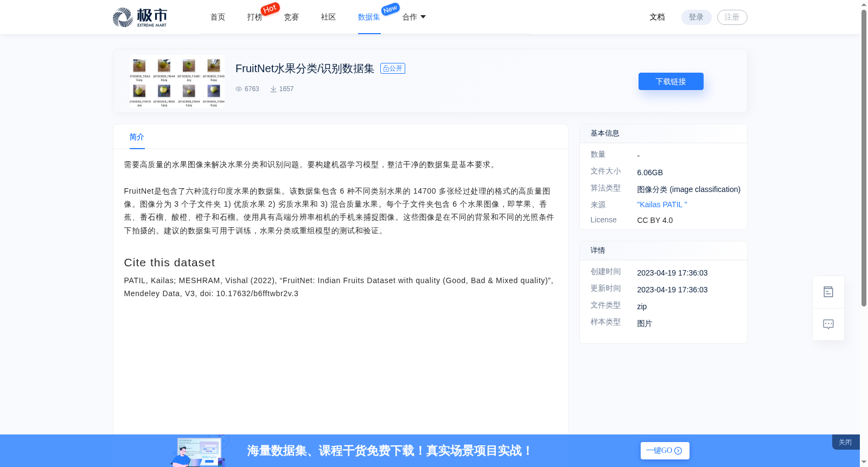
Task: Open the FruitNet dataset preview thumbnail
Action: point(177,81)
